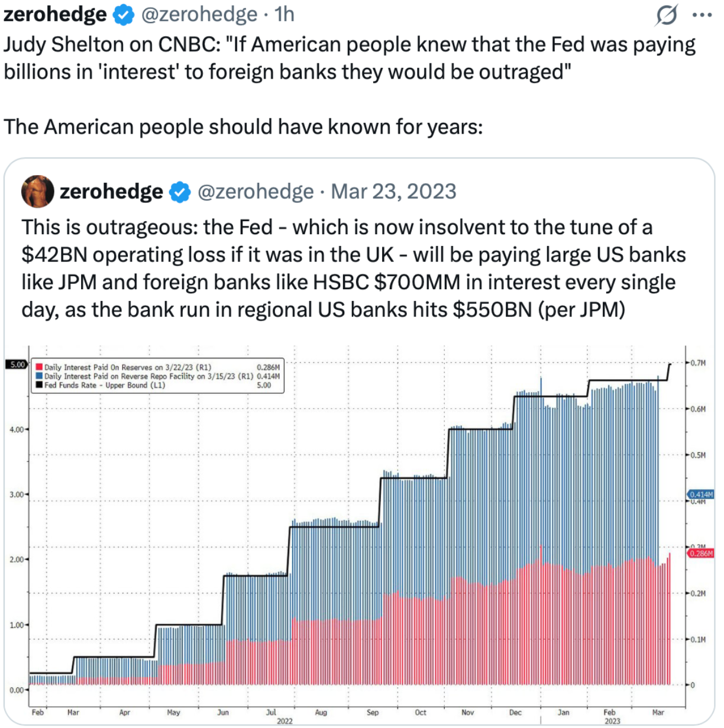This screenshot has width=724, height=728.
Task: Click the quoted tweet's @zerohedge handle
Action: click(255, 192)
